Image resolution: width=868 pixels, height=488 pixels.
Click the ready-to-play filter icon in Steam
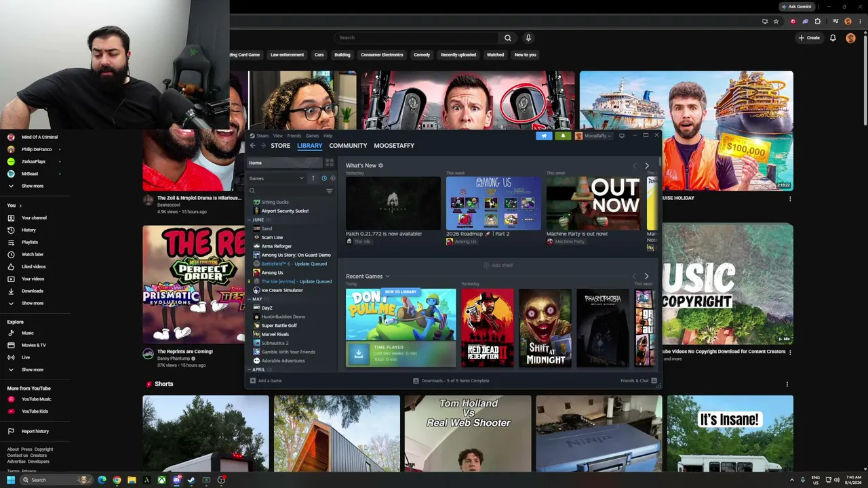pyautogui.click(x=332, y=178)
